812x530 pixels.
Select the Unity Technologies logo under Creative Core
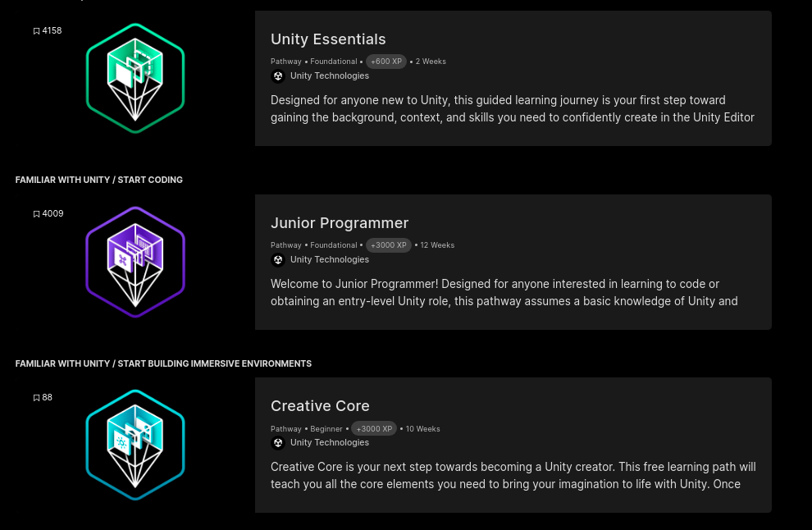click(x=278, y=442)
